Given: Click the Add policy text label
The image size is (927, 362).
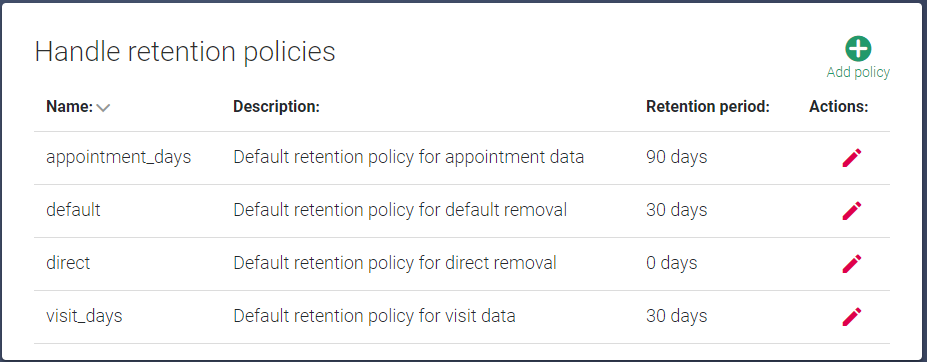Looking at the screenshot, I should [x=858, y=72].
